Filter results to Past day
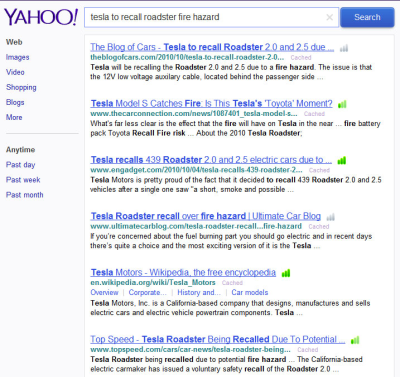The height and width of the screenshot is (377, 400). tap(20, 165)
